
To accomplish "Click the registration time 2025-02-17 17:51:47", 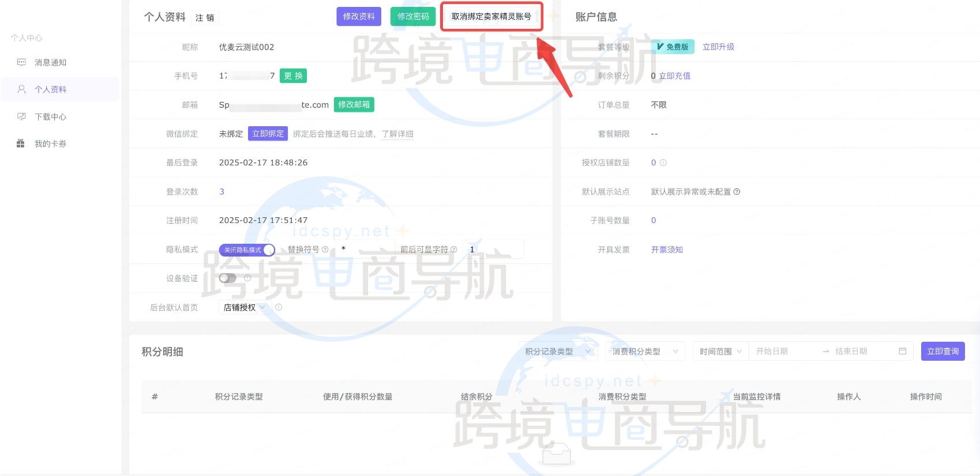I will [x=263, y=220].
